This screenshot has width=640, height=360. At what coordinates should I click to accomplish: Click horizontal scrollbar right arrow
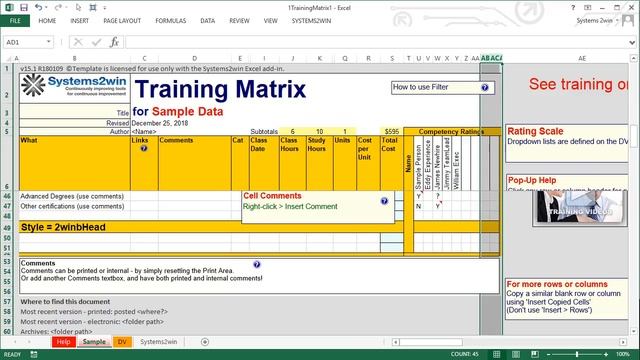(x=623, y=342)
